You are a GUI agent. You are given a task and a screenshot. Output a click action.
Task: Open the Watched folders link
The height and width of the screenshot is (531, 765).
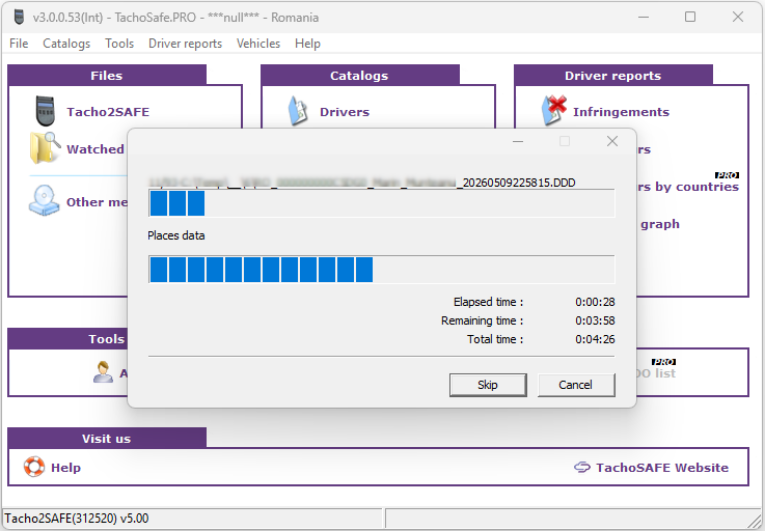point(96,149)
